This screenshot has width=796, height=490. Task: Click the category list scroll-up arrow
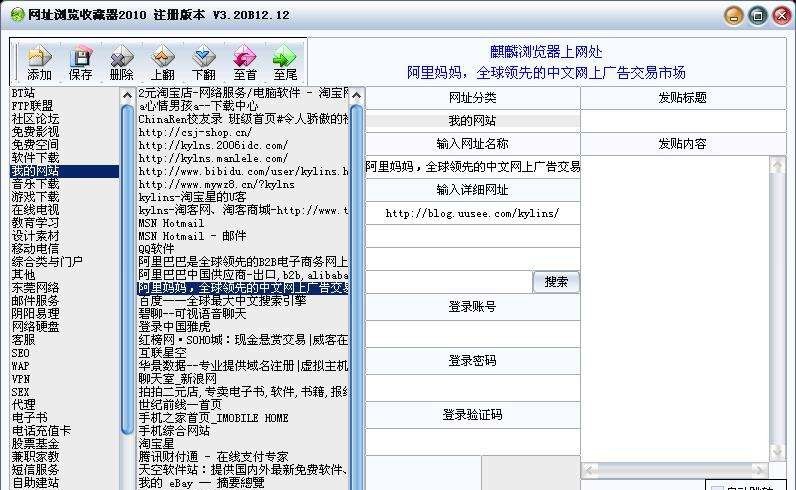point(127,95)
